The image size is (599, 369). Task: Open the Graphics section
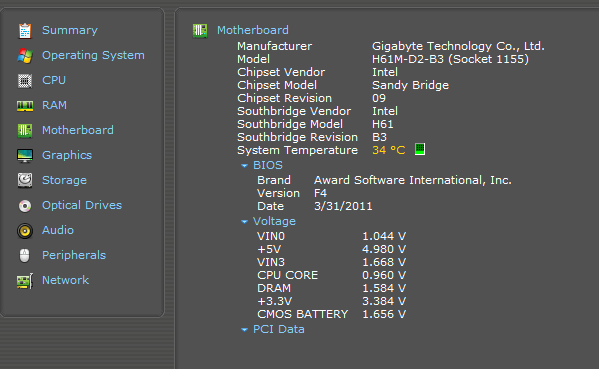[x=67, y=155]
